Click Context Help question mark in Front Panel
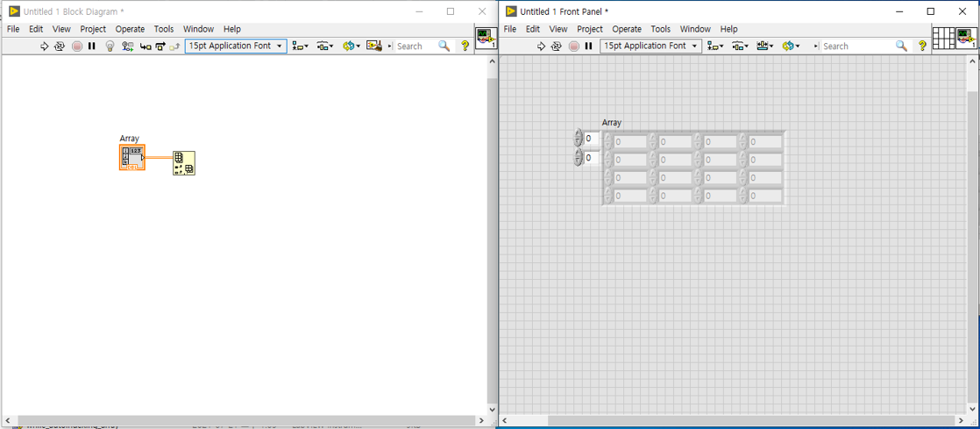 [922, 46]
